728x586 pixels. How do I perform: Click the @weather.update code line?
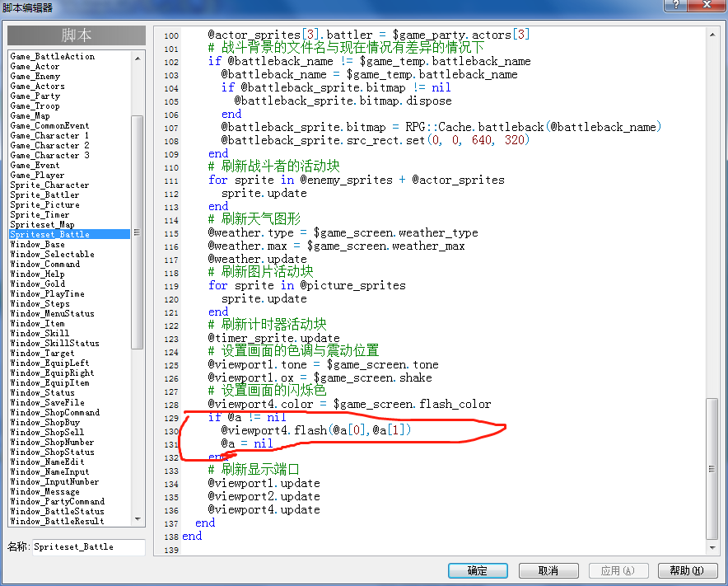coord(257,259)
